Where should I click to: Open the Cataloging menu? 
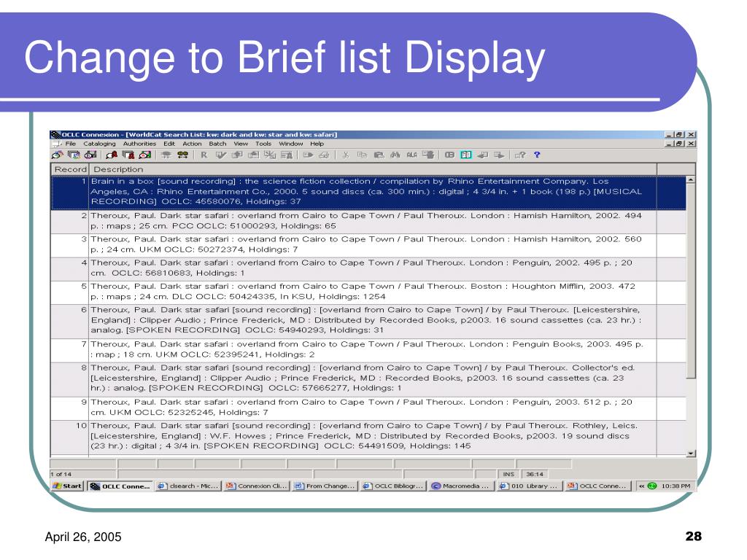point(99,144)
